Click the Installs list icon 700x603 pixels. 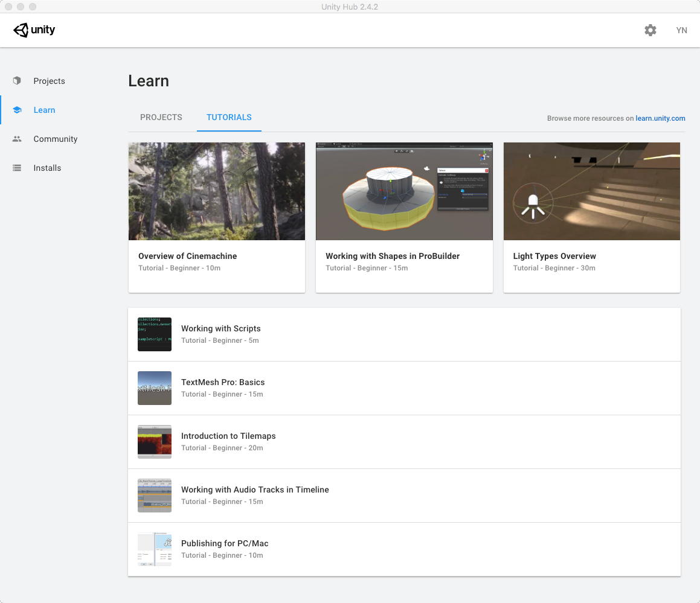click(x=17, y=168)
